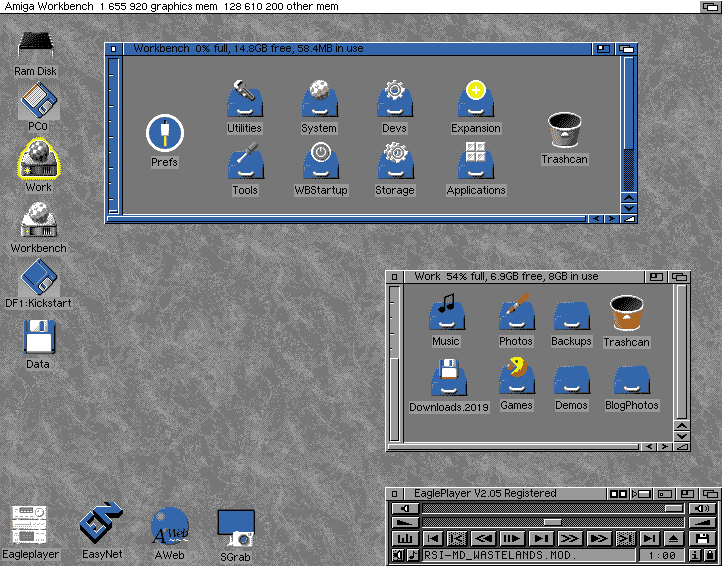Select the Trashcan in the Workbench window

click(x=565, y=138)
